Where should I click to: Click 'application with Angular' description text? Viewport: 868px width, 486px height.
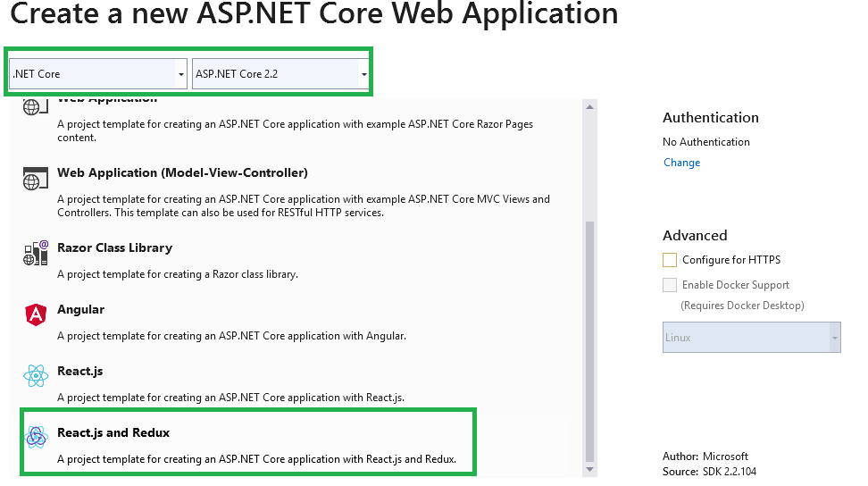[x=231, y=335]
